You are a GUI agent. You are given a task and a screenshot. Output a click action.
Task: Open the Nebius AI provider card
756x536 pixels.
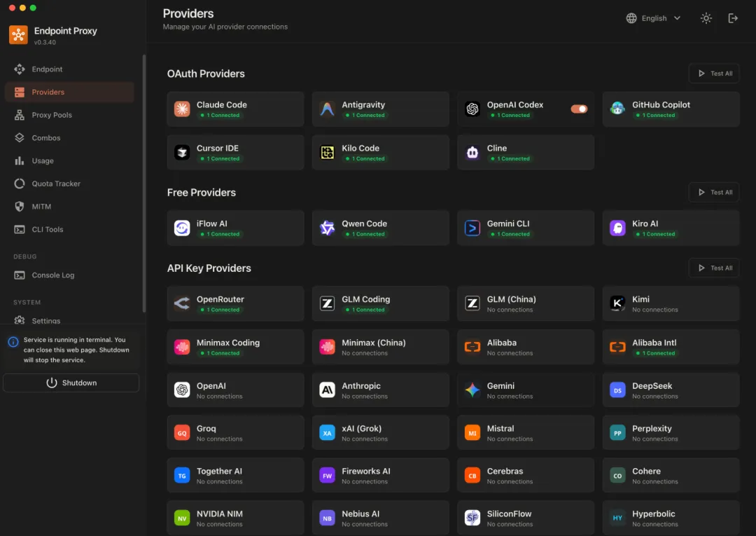380,518
